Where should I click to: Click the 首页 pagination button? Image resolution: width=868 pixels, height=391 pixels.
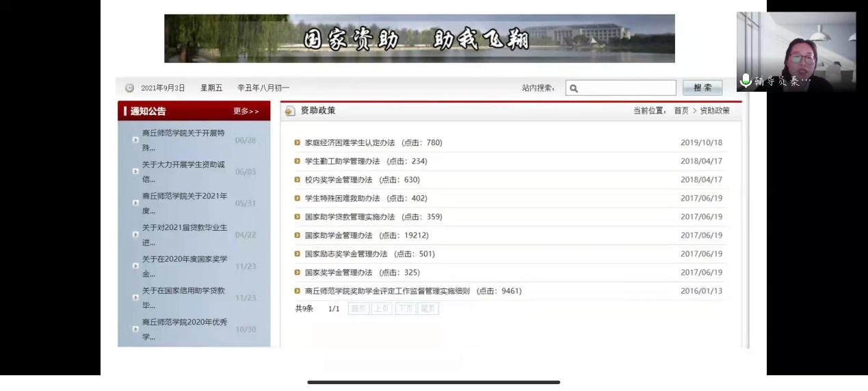click(x=358, y=309)
